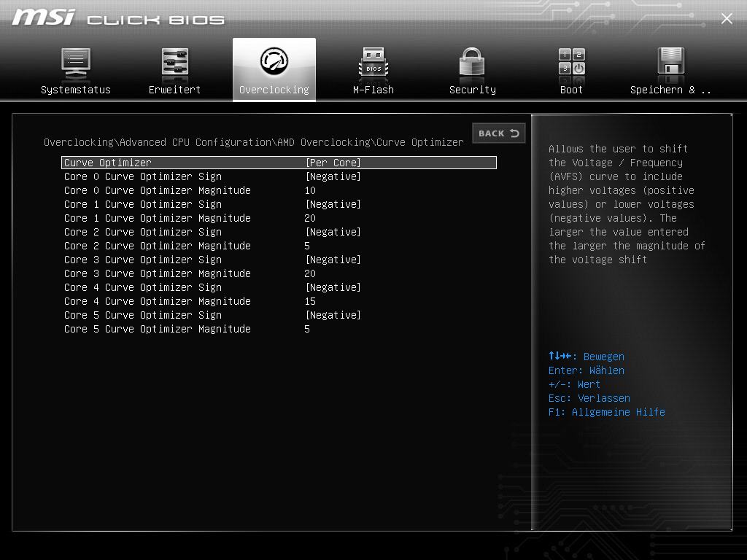Select Core 2 Curve Optimizer Magnitude label

158,246
